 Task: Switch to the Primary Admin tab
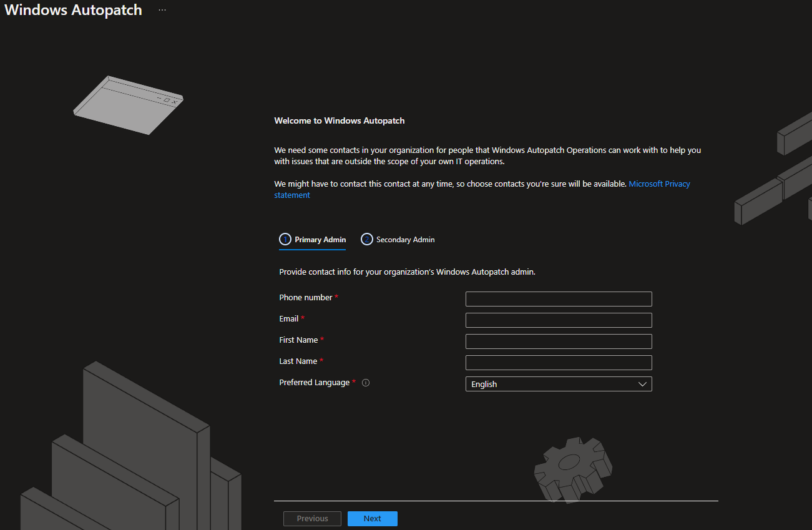pos(320,240)
